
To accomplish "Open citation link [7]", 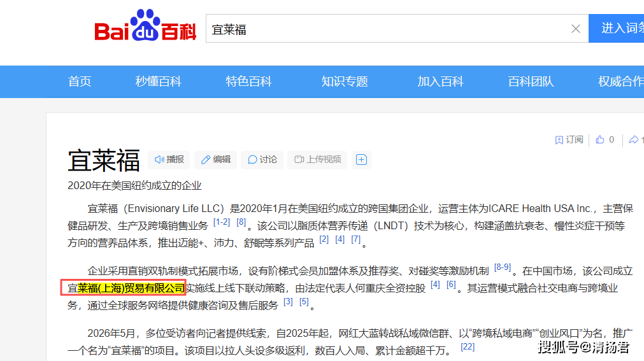I will point(355,239).
